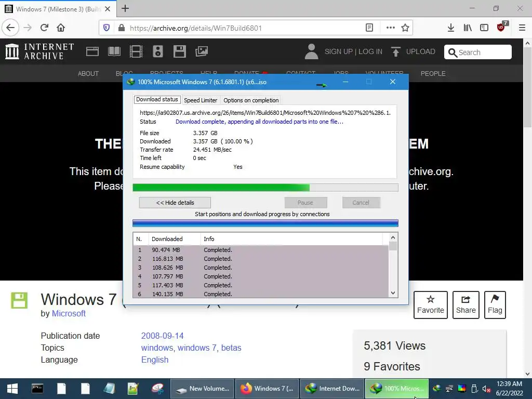The width and height of the screenshot is (532, 399).
Task: Click the padlock site info icon
Action: [122, 28]
